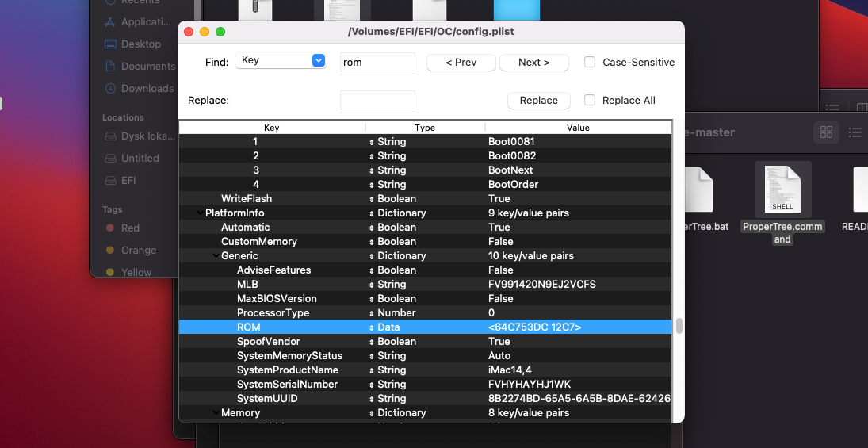This screenshot has width=868, height=448.
Task: Click the BootOrder value
Action: pos(513,185)
